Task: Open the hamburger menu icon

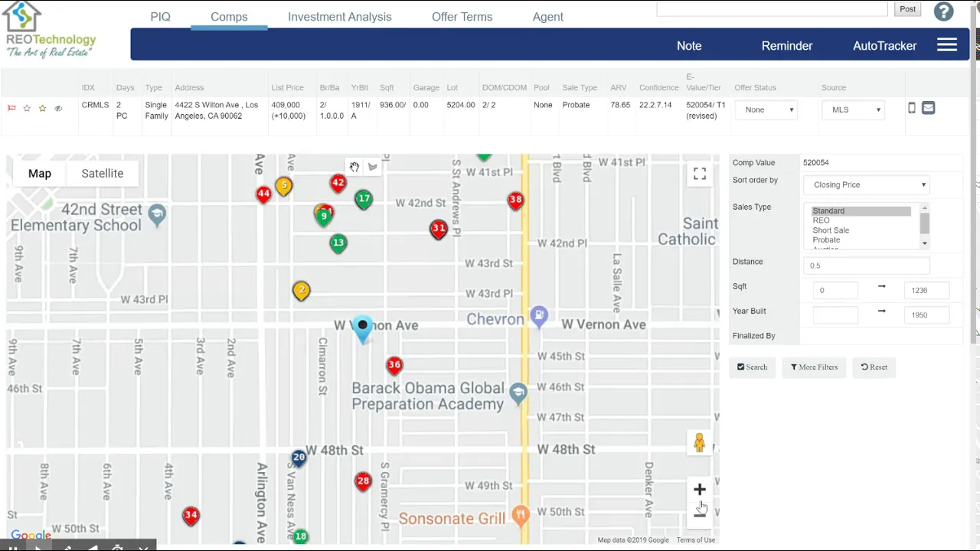Action: coord(947,45)
